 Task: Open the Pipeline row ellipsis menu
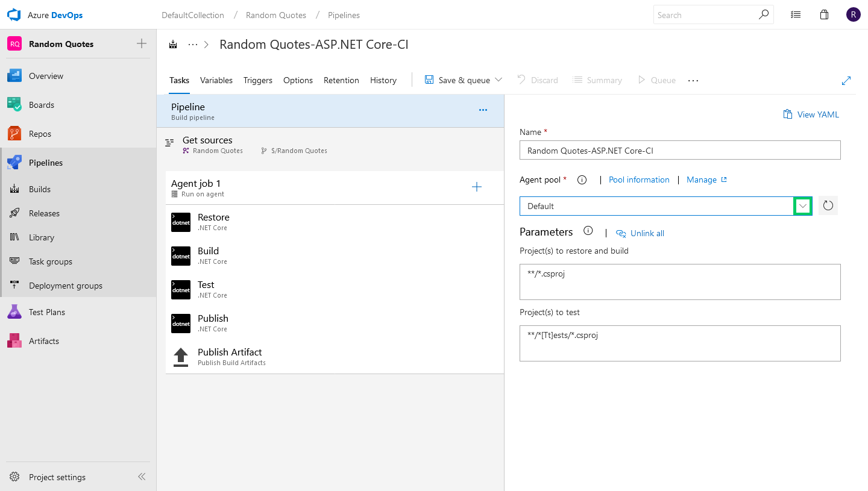tap(483, 110)
